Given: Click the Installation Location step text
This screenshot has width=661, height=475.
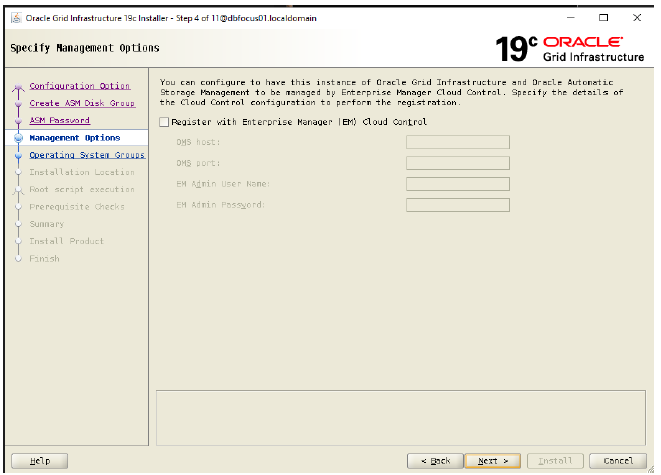Looking at the screenshot, I should [x=82, y=172].
